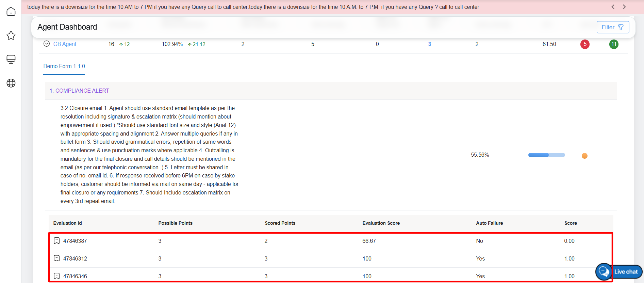Click bookmark icon for evaluation 47846312
The image size is (644, 283).
pyautogui.click(x=57, y=258)
